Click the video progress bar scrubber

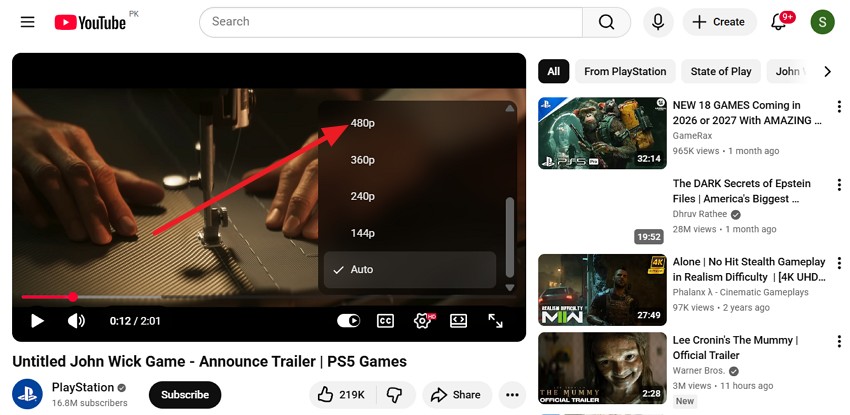point(73,297)
